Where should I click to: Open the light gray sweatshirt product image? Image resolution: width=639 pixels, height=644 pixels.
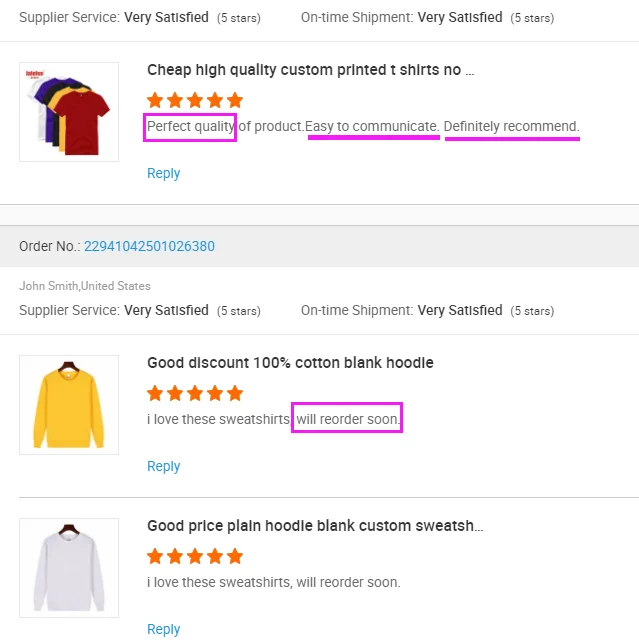pos(69,567)
